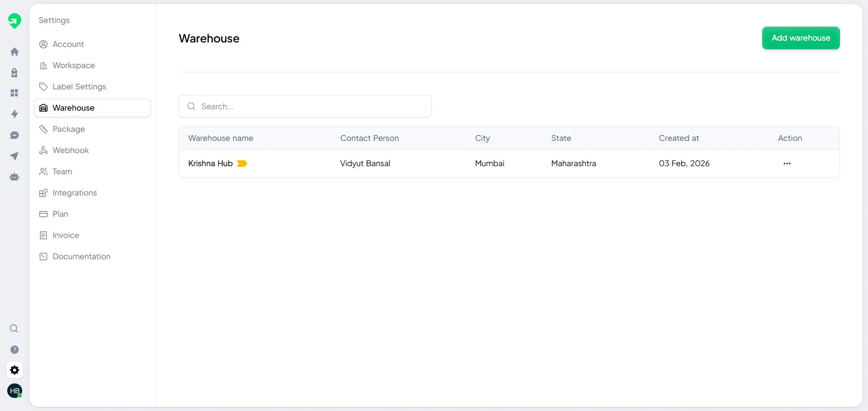Go to Integrations settings
This screenshot has width=868, height=411.
(x=93, y=193)
